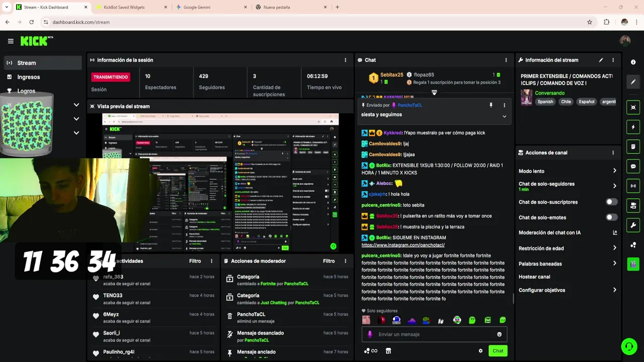644x362 pixels.
Task: Collapse the chat leaderboard arrow
Action: (x=434, y=93)
